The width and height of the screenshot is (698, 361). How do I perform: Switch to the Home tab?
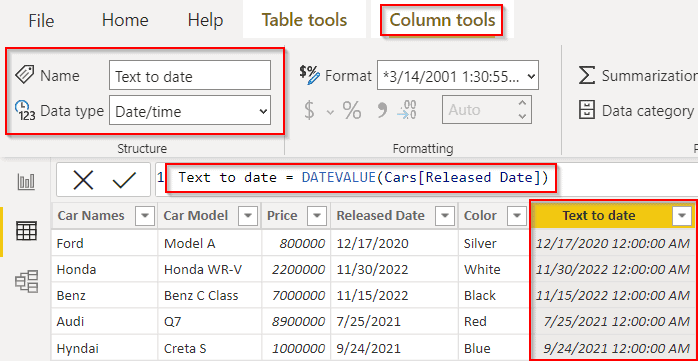125,20
